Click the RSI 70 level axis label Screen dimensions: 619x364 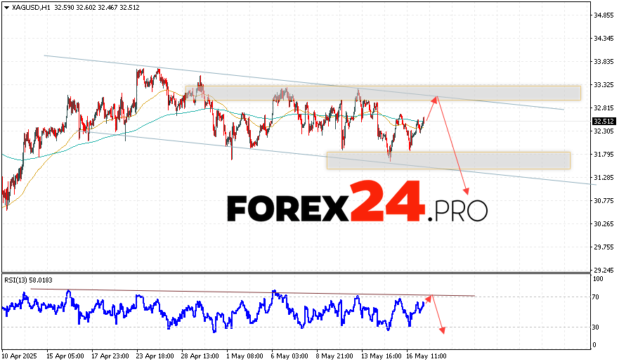pyautogui.click(x=596, y=297)
